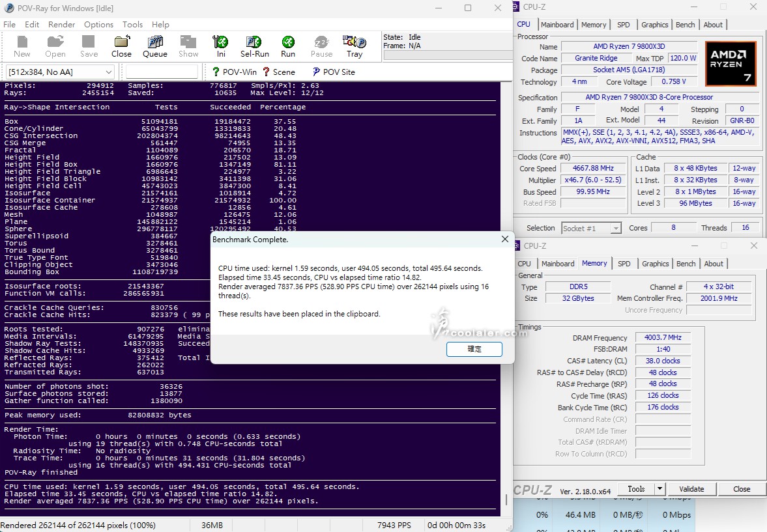767x532 pixels.
Task: Dismiss Benchmark Complete dialog with X
Action: point(504,240)
